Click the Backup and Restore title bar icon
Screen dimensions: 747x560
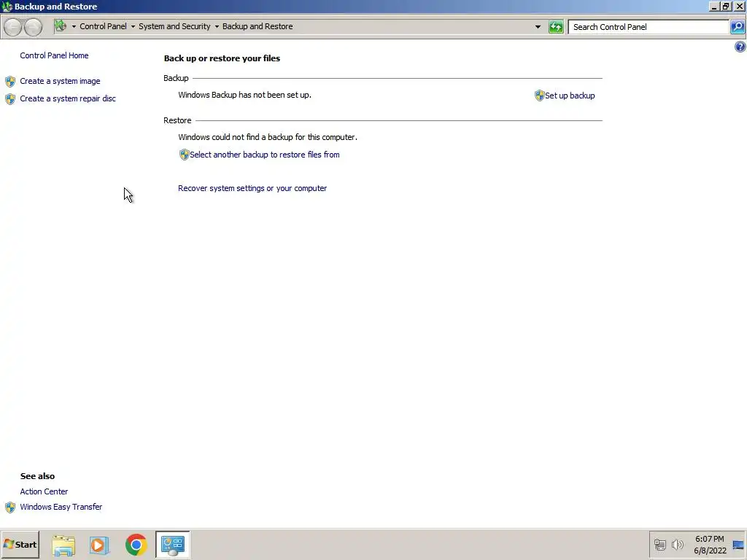(x=7, y=6)
